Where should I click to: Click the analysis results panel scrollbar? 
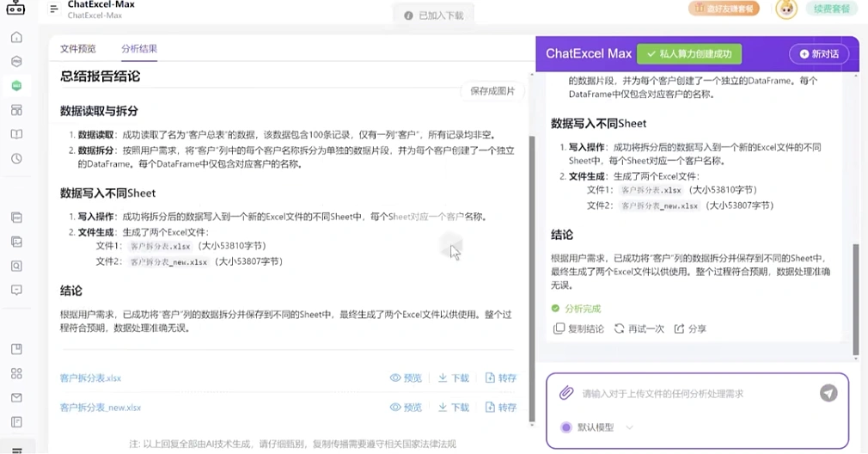pos(532,279)
